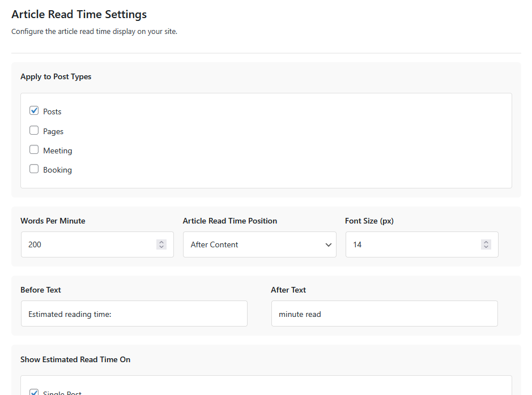
Task: Click the Position dropdown chevron arrow
Action: click(x=328, y=244)
